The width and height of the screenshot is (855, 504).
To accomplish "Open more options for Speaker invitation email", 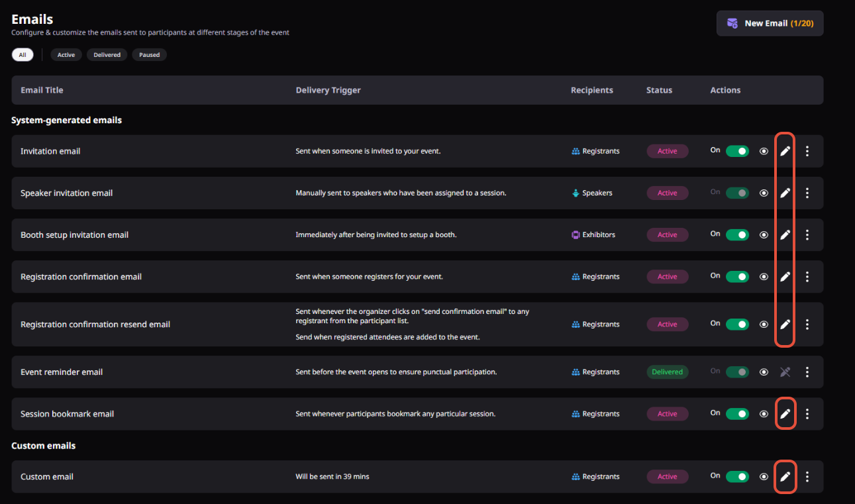I will (807, 193).
